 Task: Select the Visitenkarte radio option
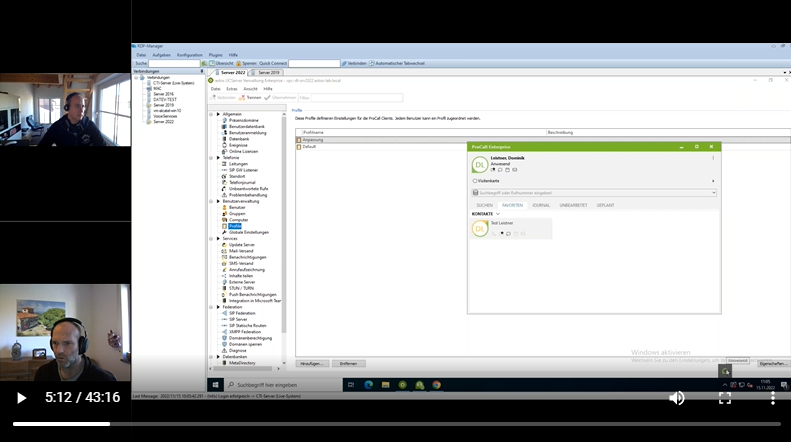[x=475, y=181]
